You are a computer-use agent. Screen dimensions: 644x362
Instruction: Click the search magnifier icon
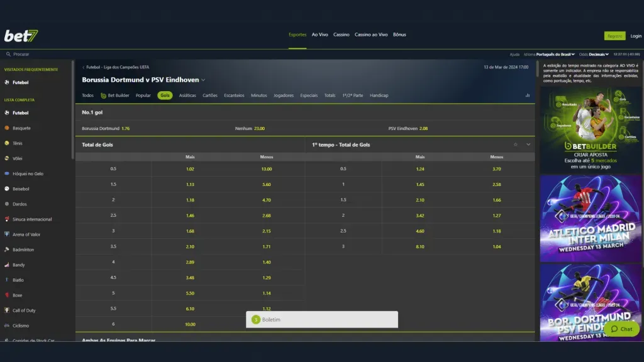(x=9, y=55)
